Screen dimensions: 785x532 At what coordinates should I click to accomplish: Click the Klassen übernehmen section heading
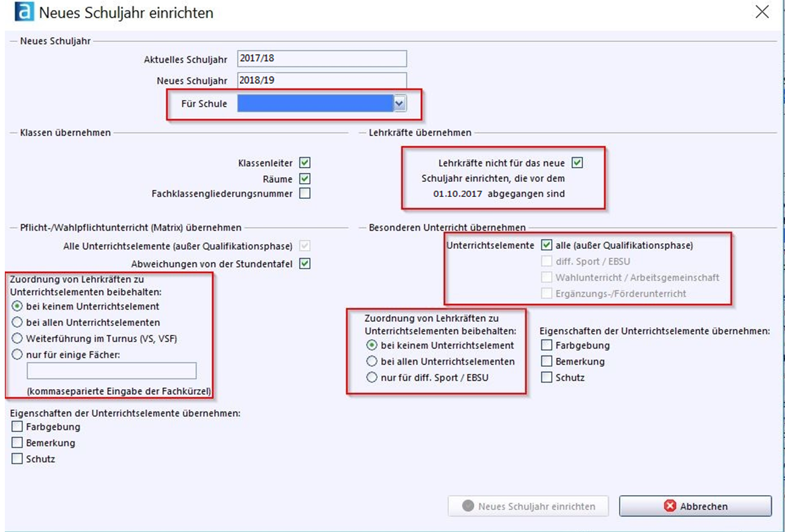tap(65, 133)
